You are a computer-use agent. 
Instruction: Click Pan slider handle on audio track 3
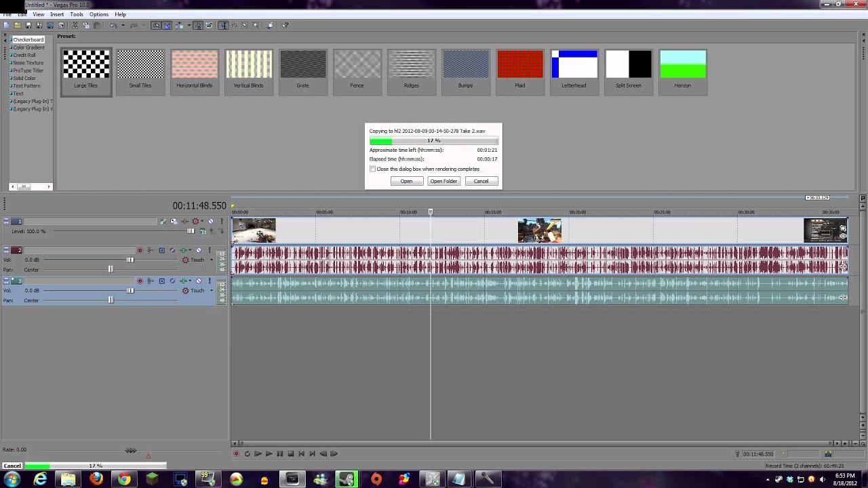(111, 300)
